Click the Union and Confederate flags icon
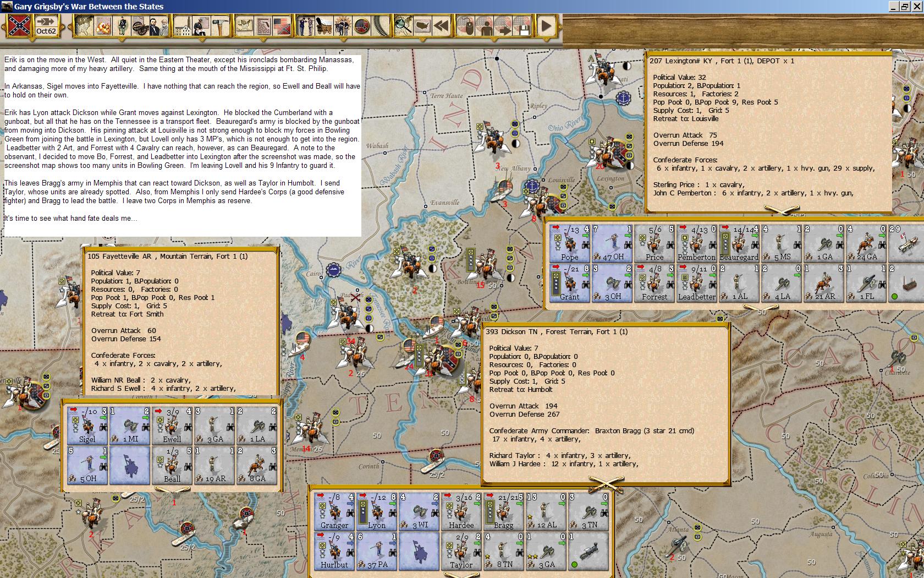Image resolution: width=924 pixels, height=578 pixels. (x=282, y=25)
